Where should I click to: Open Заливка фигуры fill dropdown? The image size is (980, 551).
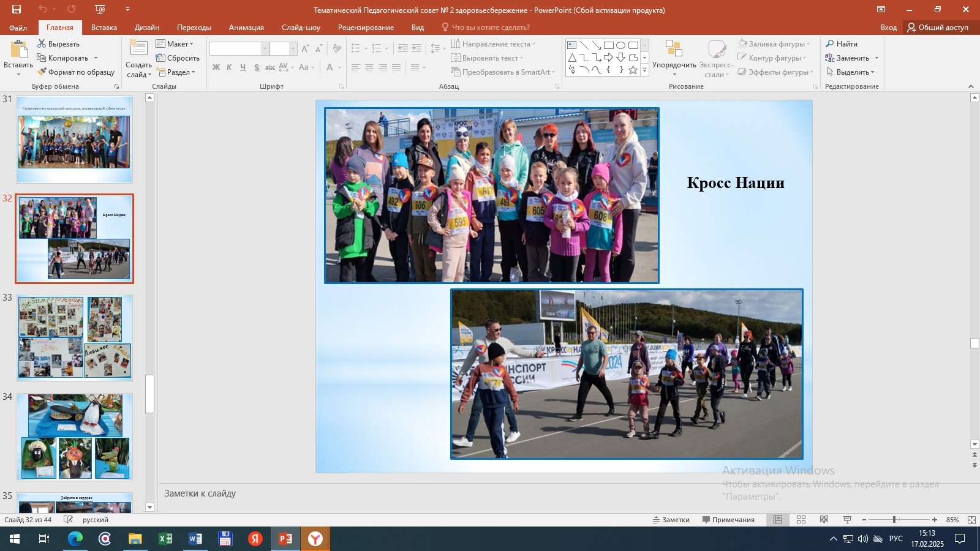click(774, 44)
